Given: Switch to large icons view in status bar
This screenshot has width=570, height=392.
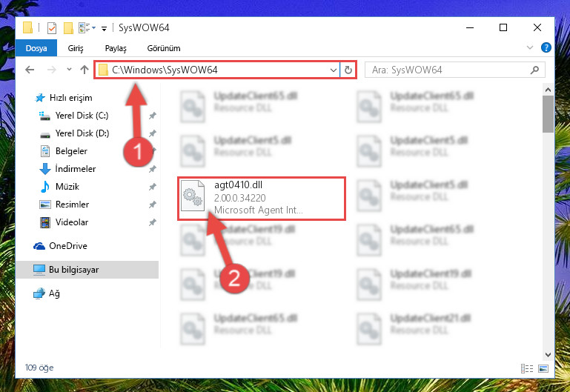Looking at the screenshot, I should [x=543, y=369].
